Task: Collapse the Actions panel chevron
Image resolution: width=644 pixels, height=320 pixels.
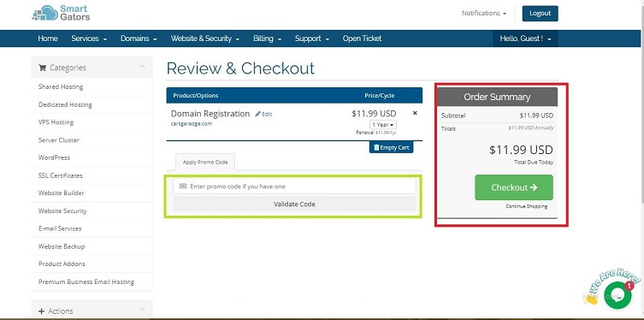Action: click(142, 309)
